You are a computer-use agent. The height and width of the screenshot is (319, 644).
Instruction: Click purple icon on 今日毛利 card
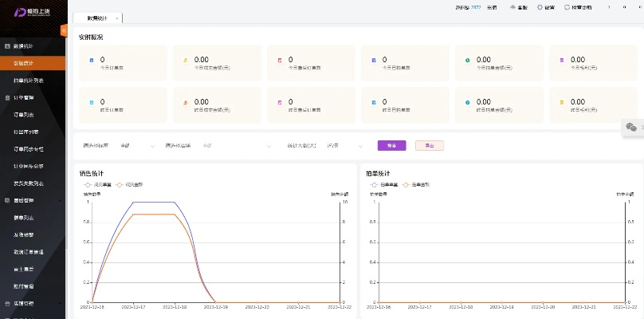coord(562,61)
